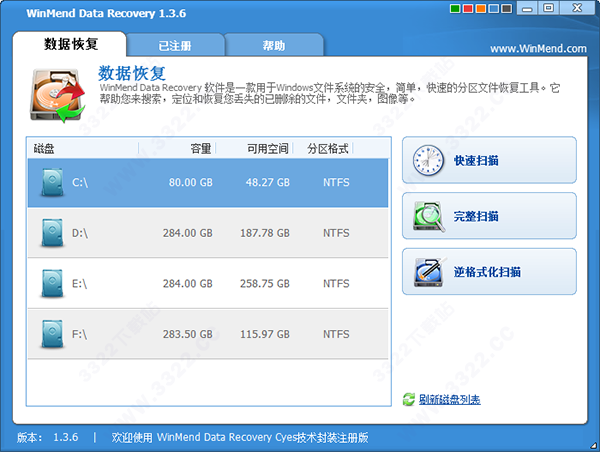
Task: Click the 刷新磁盘列表 refresh link
Action: 450,400
